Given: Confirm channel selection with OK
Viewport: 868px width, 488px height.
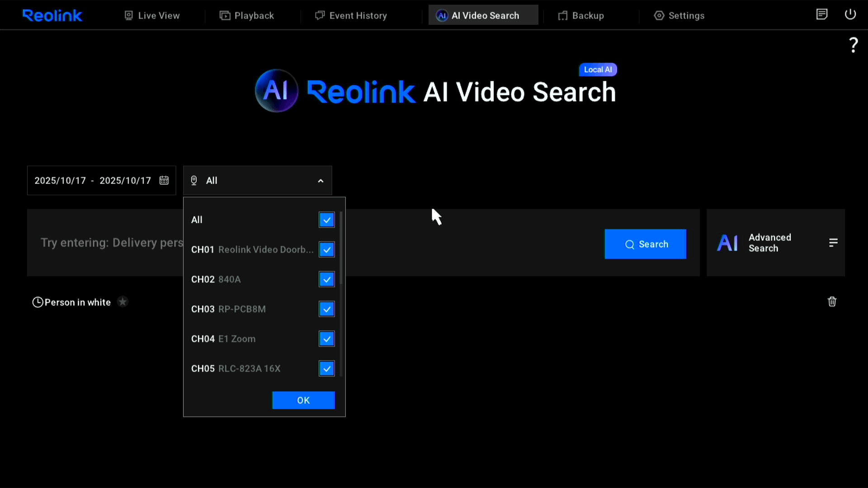Looking at the screenshot, I should pos(303,400).
